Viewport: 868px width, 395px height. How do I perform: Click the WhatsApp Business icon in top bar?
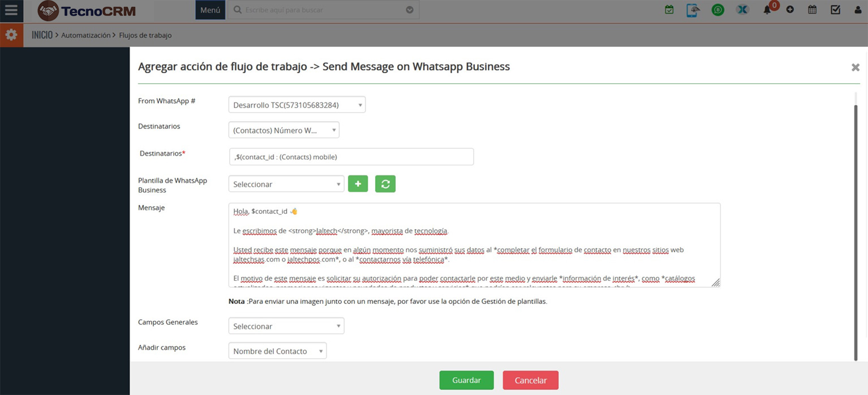(x=718, y=10)
